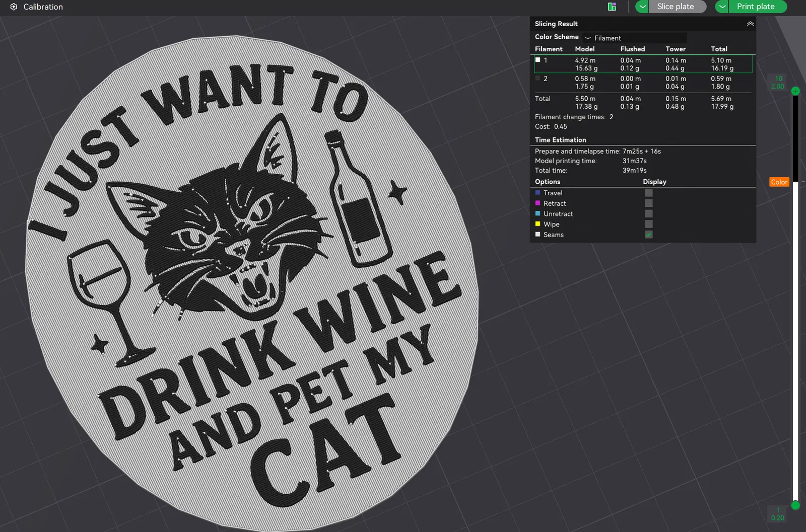Click the filament 1 total weight 16.19 g
This screenshot has height=532, width=806.
pyautogui.click(x=722, y=68)
